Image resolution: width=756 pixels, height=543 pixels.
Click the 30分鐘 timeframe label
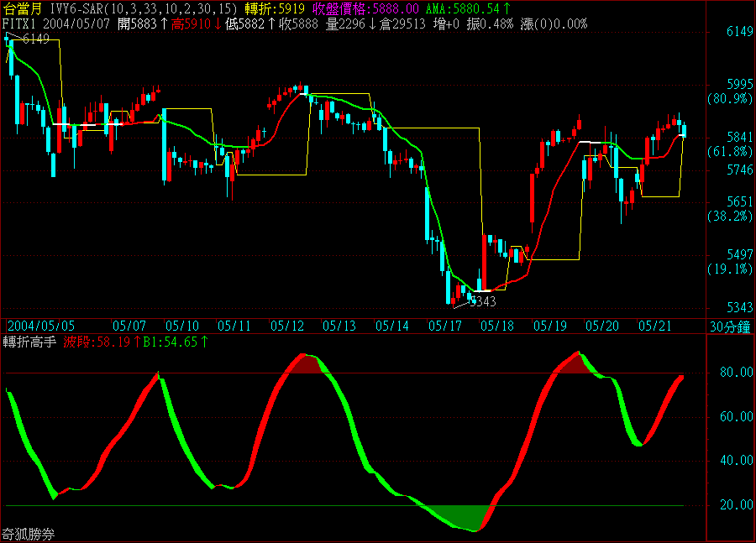[731, 327]
